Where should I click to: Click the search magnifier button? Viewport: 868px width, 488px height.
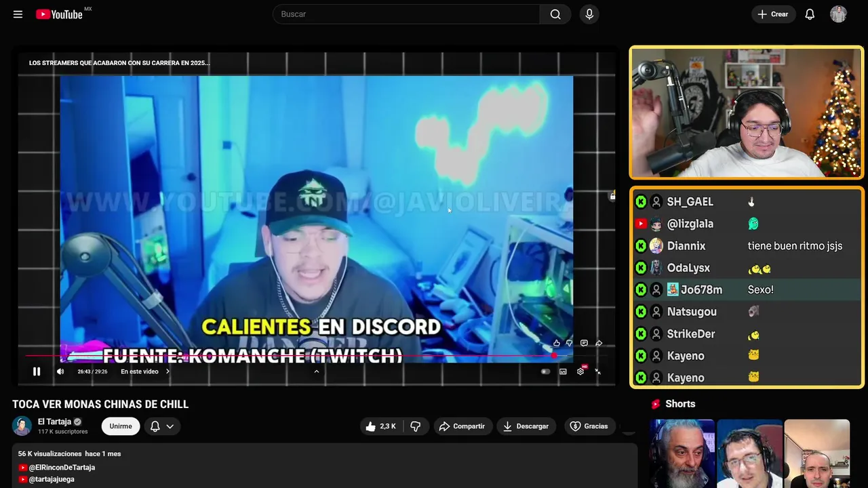pyautogui.click(x=555, y=14)
